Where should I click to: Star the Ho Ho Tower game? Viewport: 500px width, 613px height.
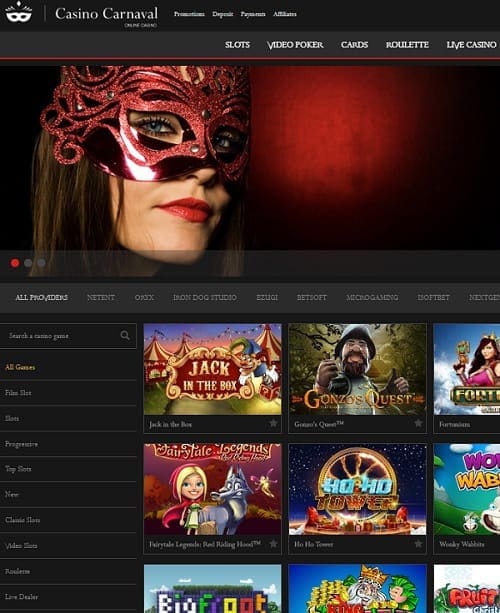click(x=418, y=543)
